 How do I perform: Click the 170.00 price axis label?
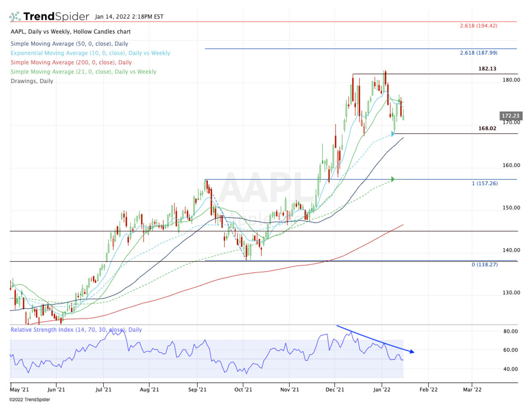pyautogui.click(x=510, y=123)
